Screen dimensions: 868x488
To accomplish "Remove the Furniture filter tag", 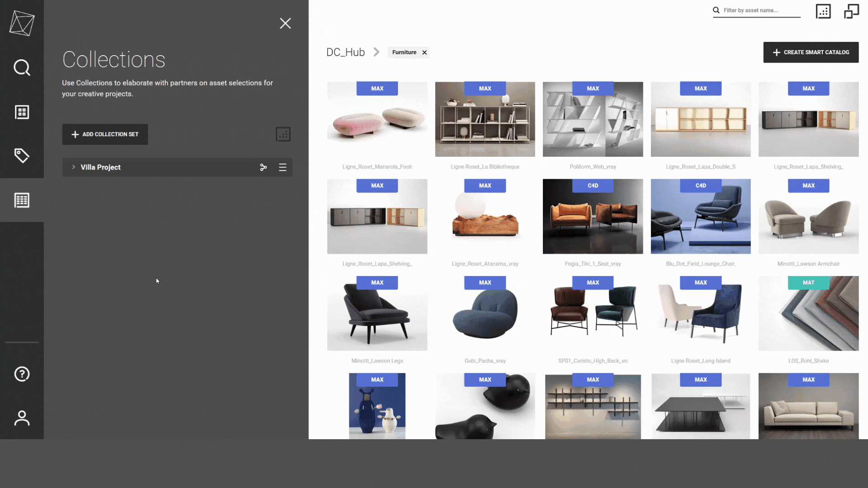I will (x=425, y=52).
